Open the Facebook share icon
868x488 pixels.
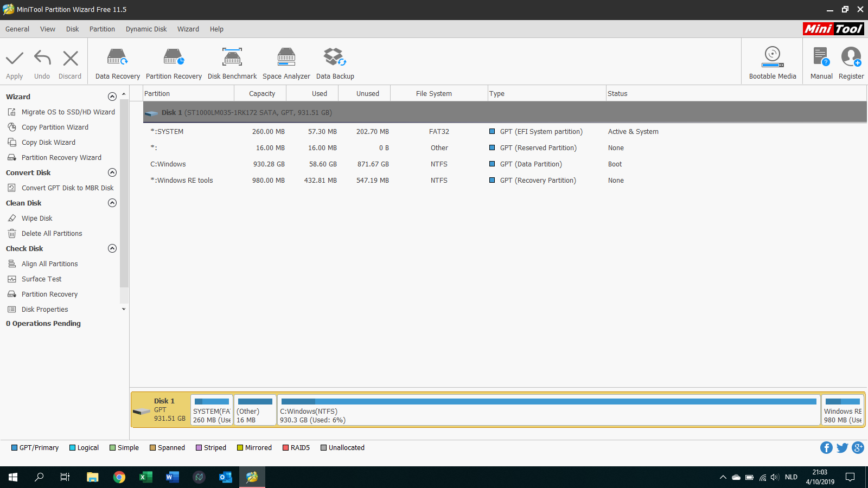(826, 447)
